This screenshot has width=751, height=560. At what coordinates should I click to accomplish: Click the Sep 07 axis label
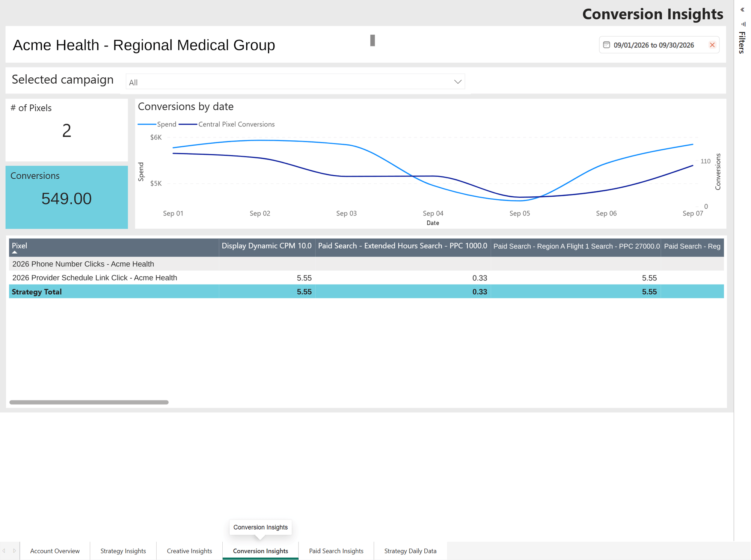(x=693, y=213)
